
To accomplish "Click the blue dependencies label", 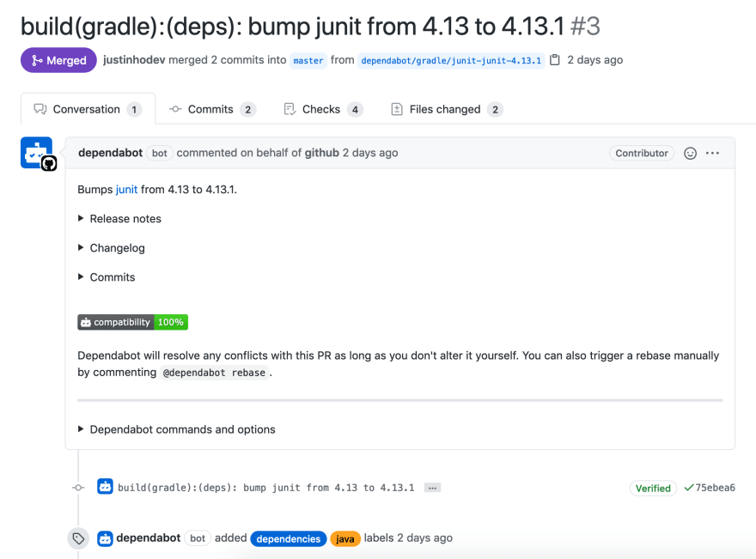I will (x=289, y=538).
